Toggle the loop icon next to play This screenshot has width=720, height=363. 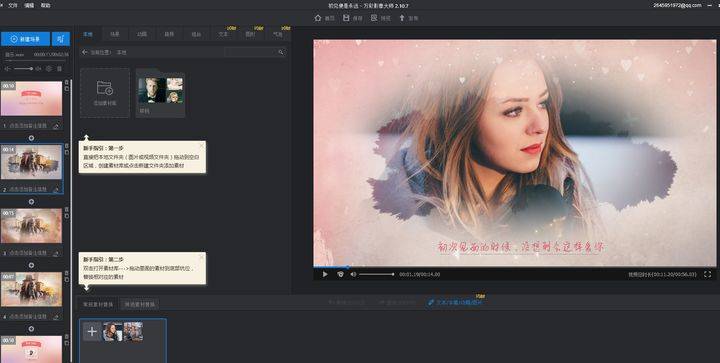340,274
